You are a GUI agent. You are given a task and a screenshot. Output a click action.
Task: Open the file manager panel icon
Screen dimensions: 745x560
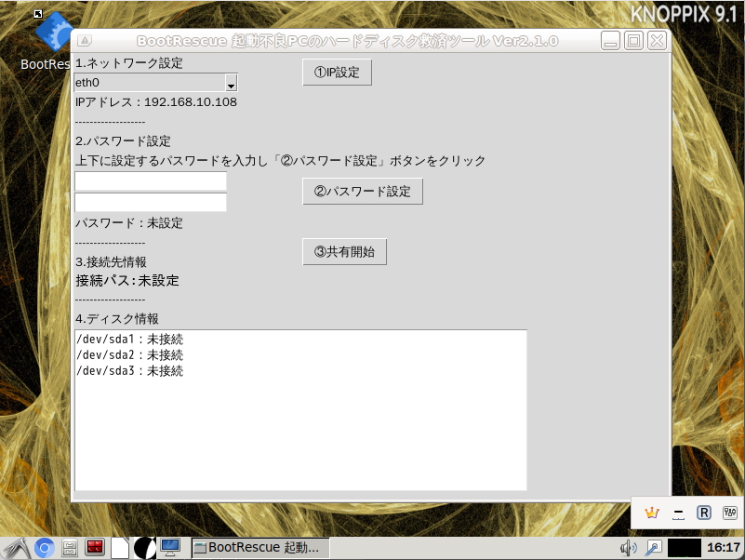70,548
